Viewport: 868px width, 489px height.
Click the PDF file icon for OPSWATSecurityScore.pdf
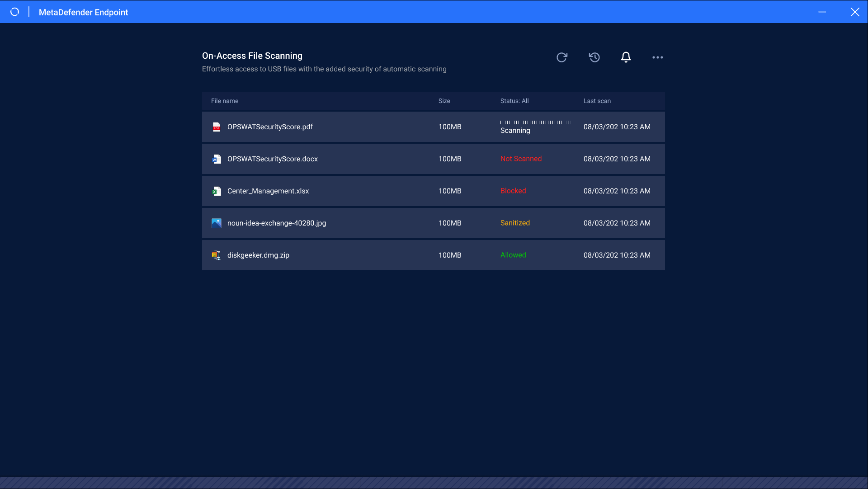pos(217,127)
